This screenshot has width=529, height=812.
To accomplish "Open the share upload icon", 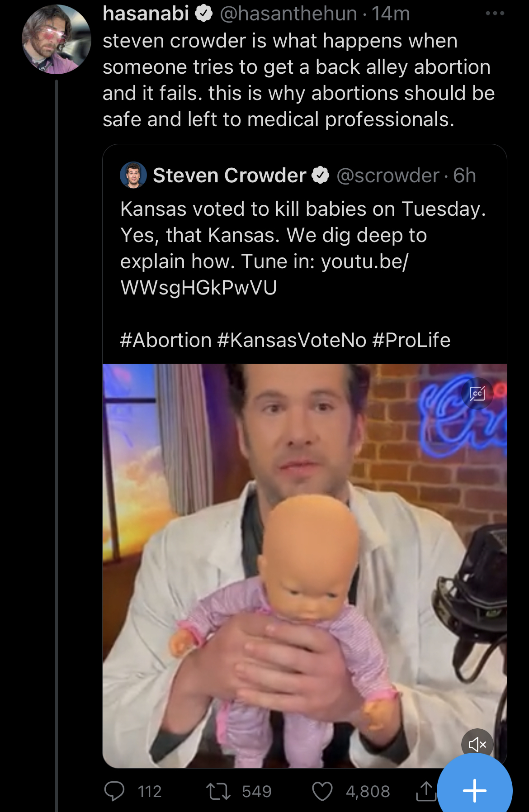I will tap(426, 791).
